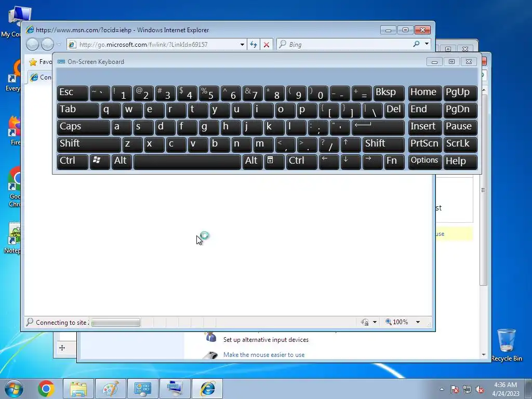Screen dimensions: 532x399
Task: Toggle the right Shift key
Action: point(383,144)
